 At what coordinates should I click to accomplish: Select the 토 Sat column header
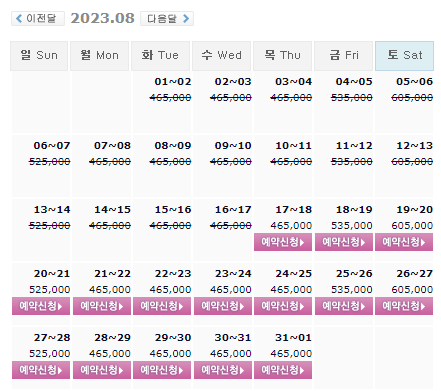click(404, 56)
